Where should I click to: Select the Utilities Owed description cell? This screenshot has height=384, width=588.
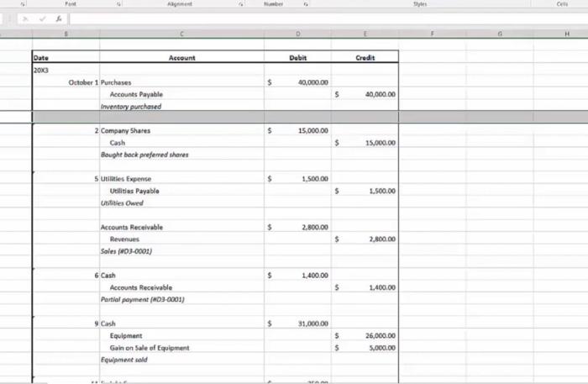click(x=182, y=203)
